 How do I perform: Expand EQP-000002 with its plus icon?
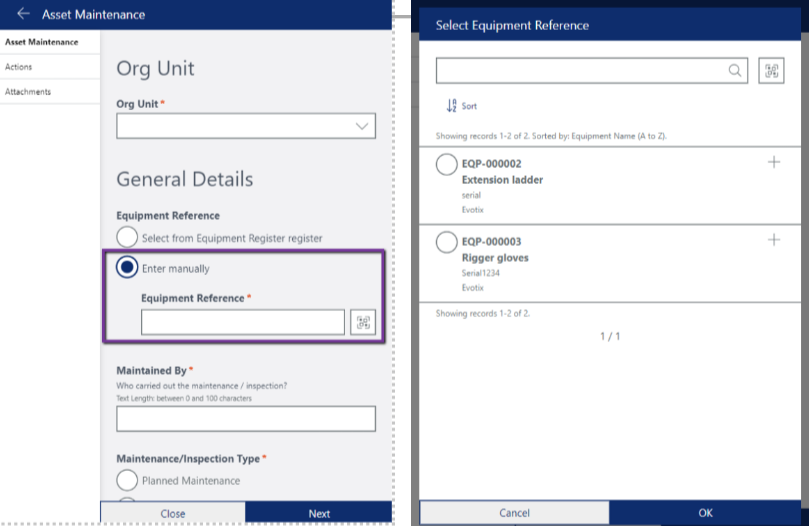point(773,162)
